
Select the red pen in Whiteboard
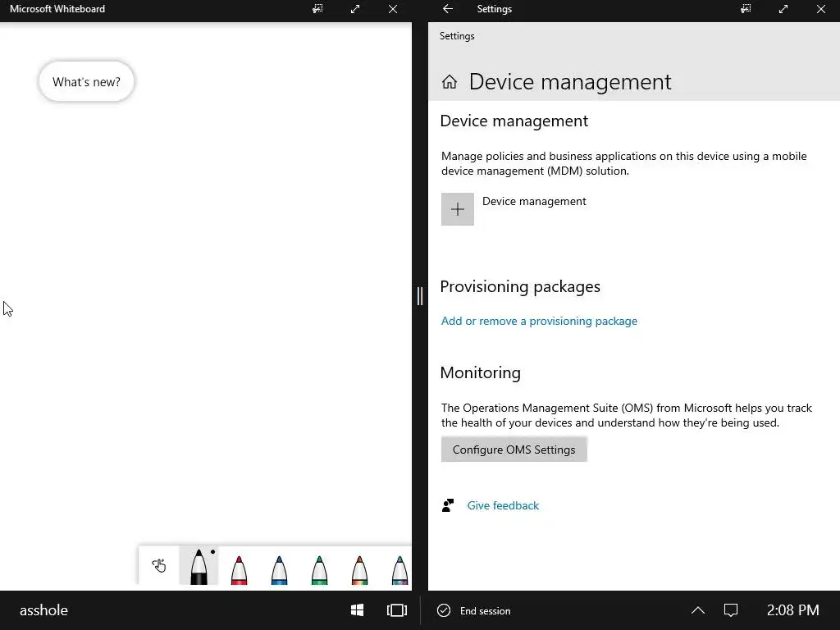(x=239, y=569)
